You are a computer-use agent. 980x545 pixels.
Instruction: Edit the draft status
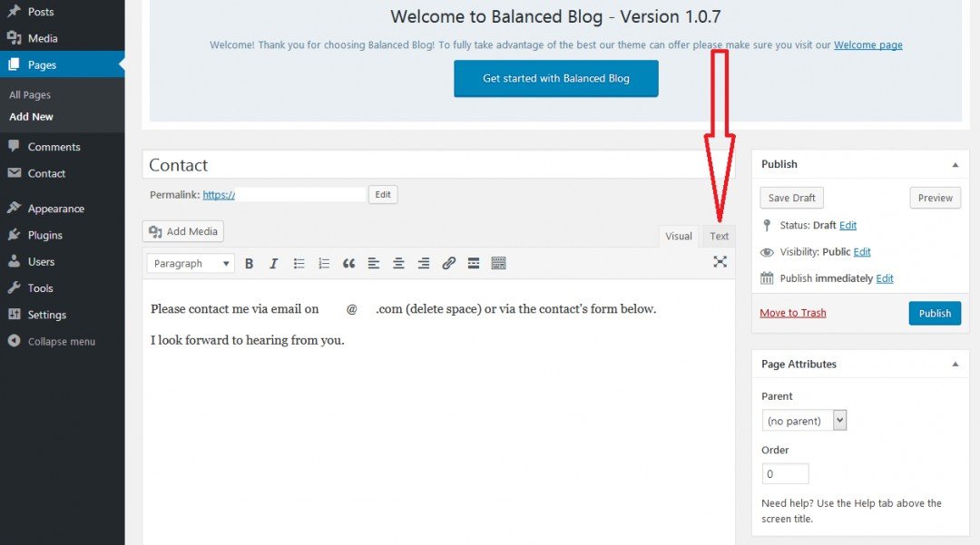[848, 226]
